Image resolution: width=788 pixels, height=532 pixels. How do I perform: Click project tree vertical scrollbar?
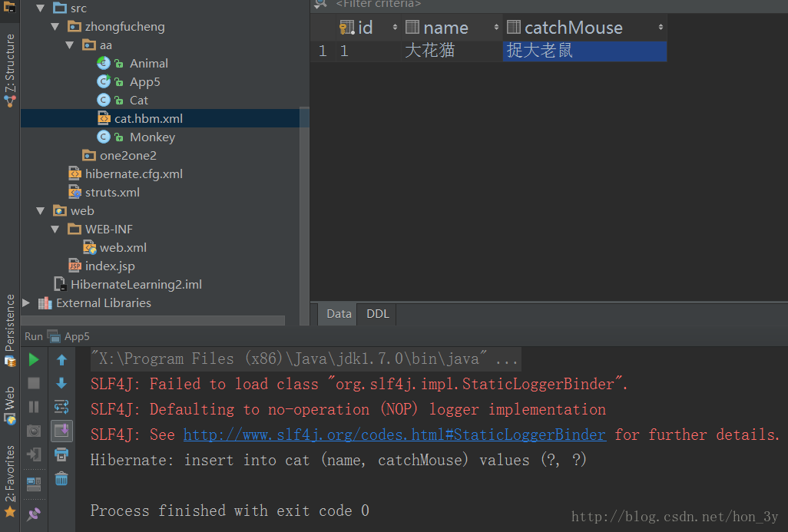(304, 216)
